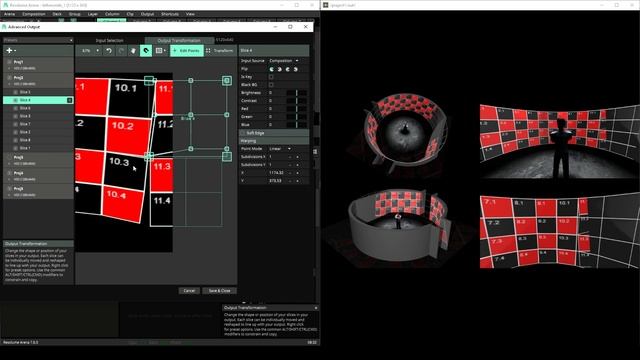The width and height of the screenshot is (640, 360).
Task: Toggle the Proj1 screen enable icon
Action: pos(9,62)
